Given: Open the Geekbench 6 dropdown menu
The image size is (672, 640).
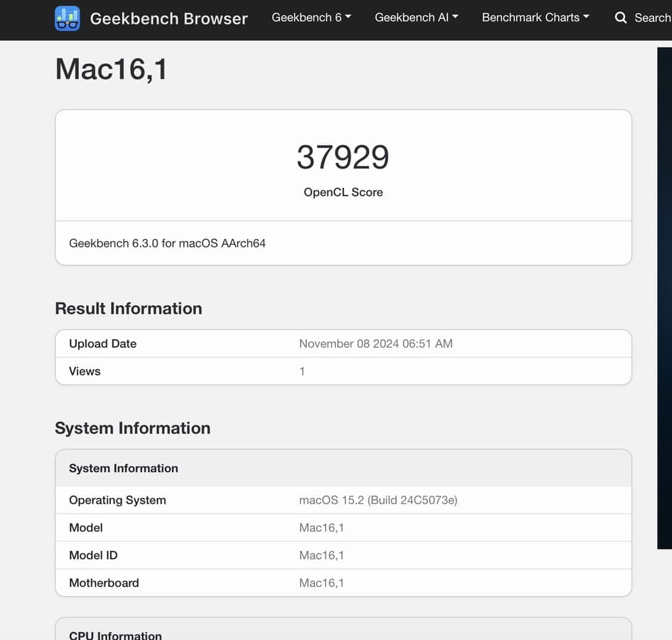Looking at the screenshot, I should (x=311, y=18).
